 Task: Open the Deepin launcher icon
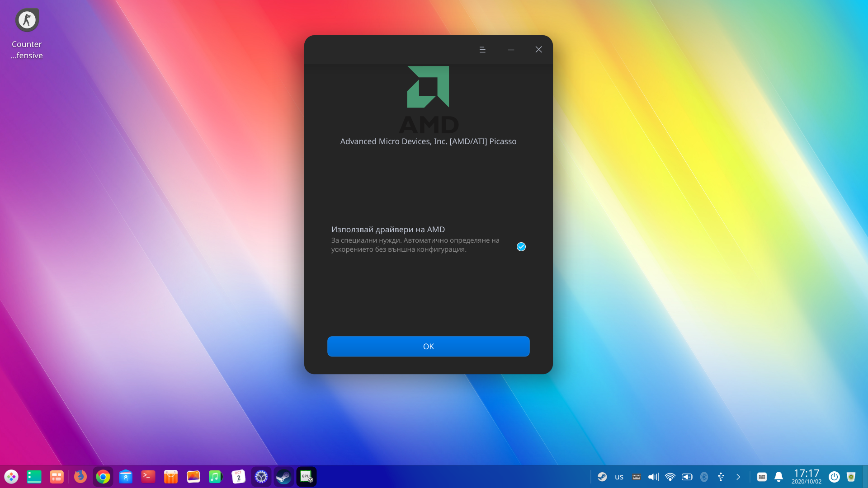tap(11, 477)
